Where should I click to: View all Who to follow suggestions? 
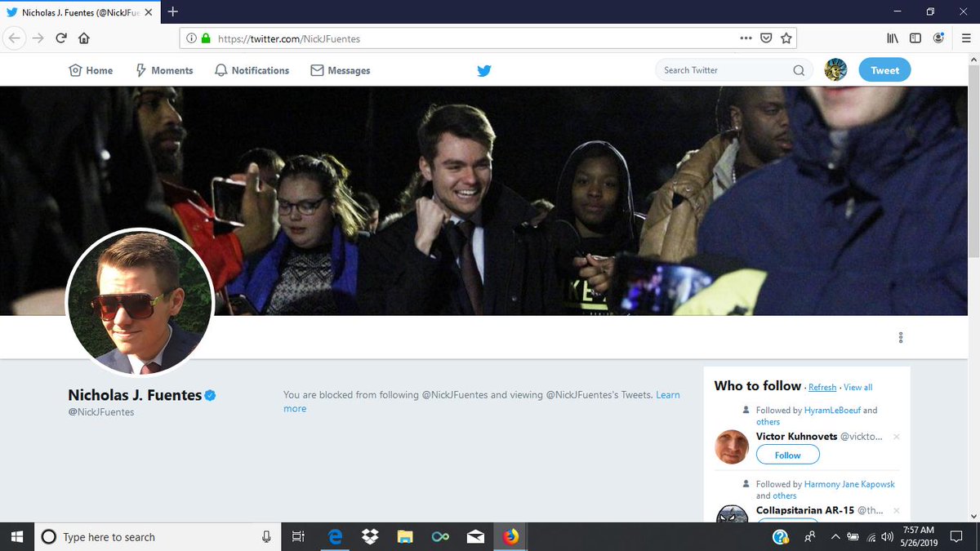857,388
